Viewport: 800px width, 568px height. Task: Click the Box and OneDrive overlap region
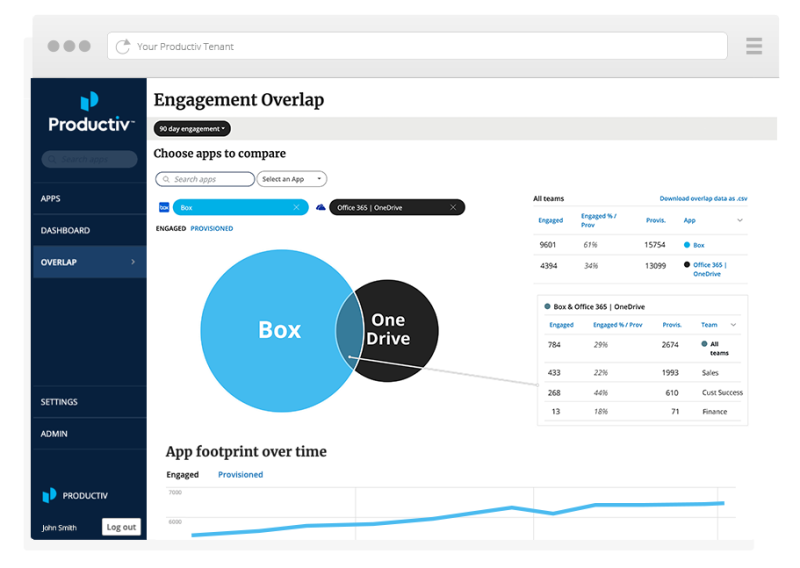click(x=350, y=329)
